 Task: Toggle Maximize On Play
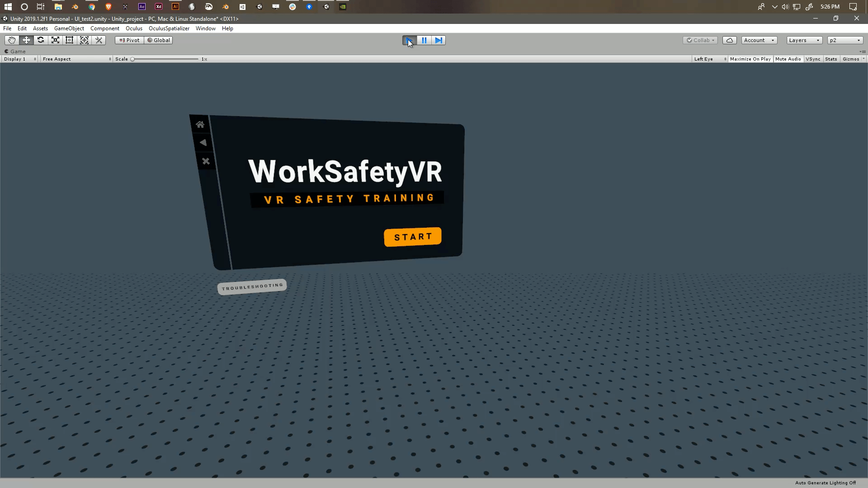(750, 59)
